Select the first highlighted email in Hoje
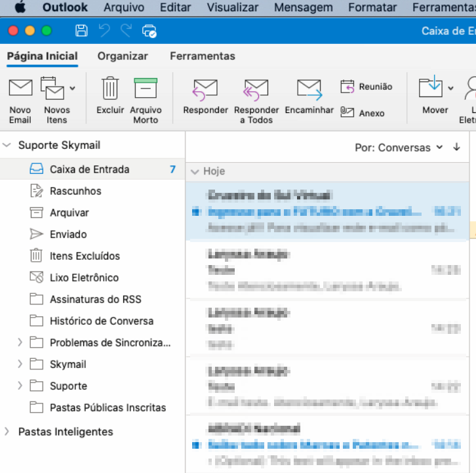Screen dimensions: 476x473 [x=327, y=211]
